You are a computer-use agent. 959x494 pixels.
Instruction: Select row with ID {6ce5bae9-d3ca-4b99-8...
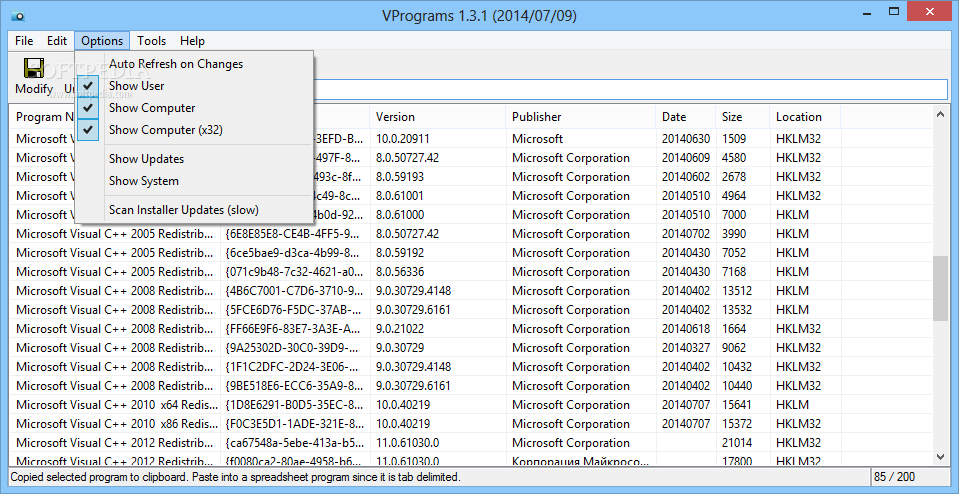pyautogui.click(x=471, y=253)
